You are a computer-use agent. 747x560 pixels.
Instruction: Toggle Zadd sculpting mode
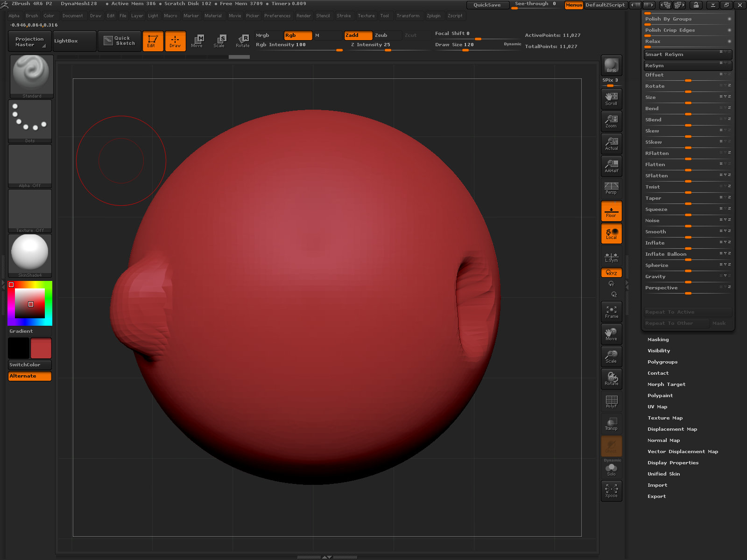[358, 35]
